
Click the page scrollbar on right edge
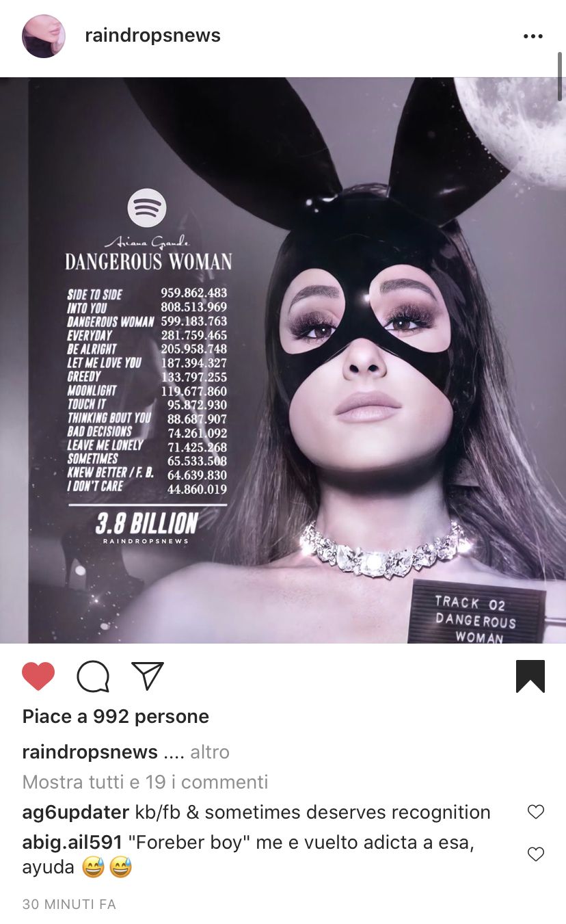[x=561, y=75]
